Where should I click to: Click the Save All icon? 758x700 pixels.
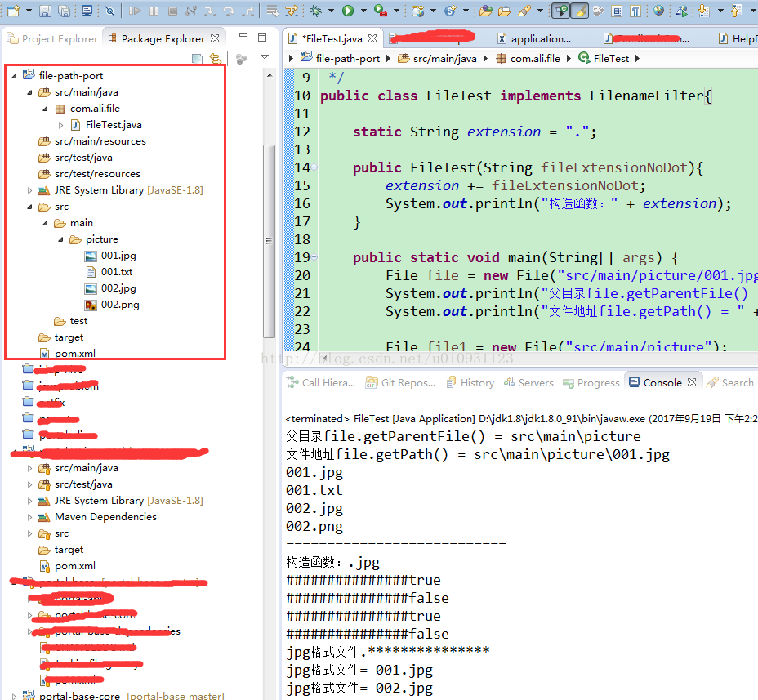pos(64,11)
